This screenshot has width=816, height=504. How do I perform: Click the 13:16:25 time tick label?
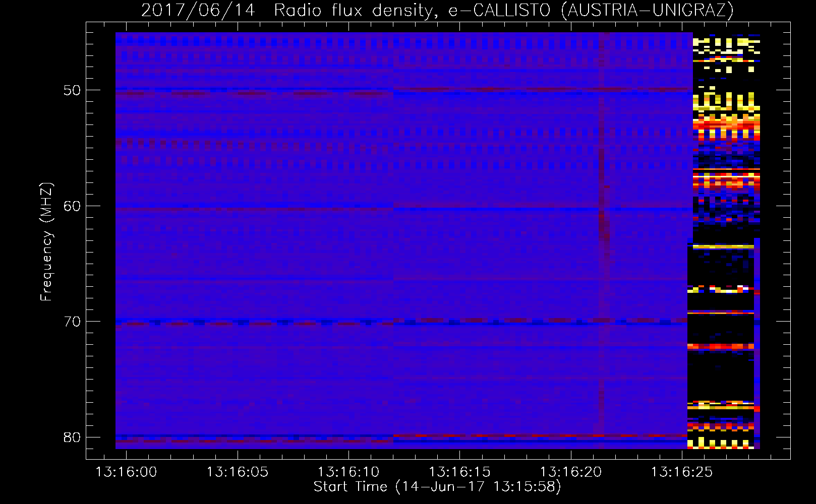[682, 472]
